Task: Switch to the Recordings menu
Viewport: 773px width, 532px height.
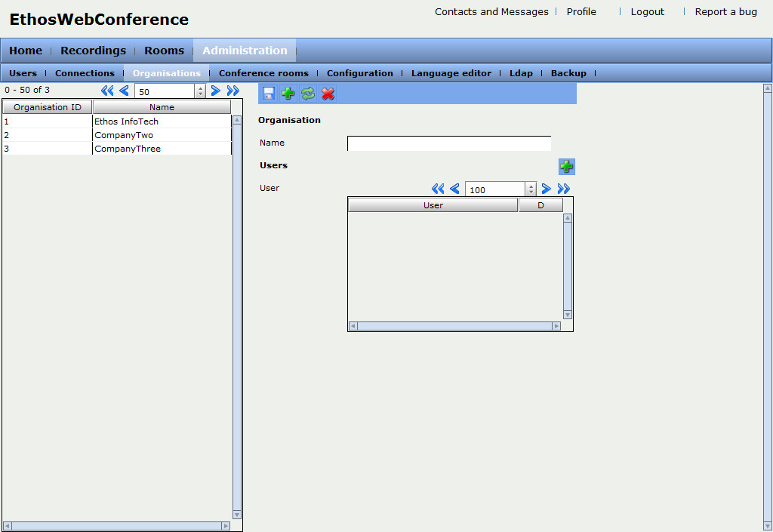Action: [93, 51]
